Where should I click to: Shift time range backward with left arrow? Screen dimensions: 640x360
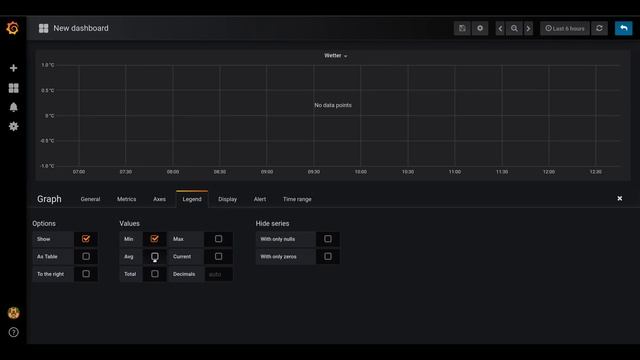(x=500, y=28)
